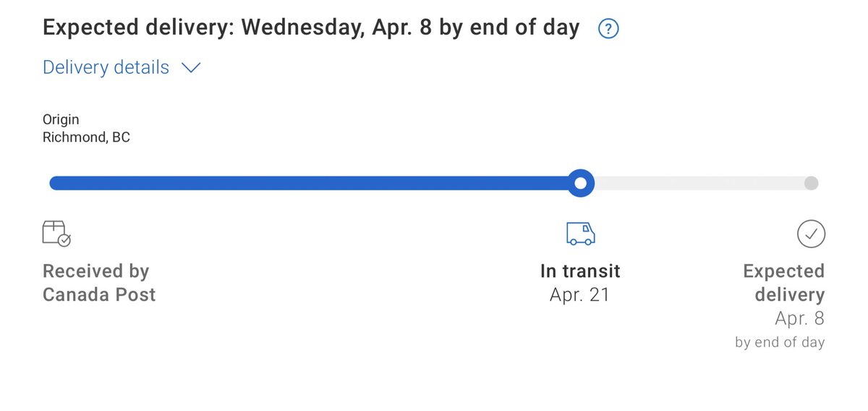Click the Apr. 21 transit date
This screenshot has height=411, width=868.
(x=580, y=295)
